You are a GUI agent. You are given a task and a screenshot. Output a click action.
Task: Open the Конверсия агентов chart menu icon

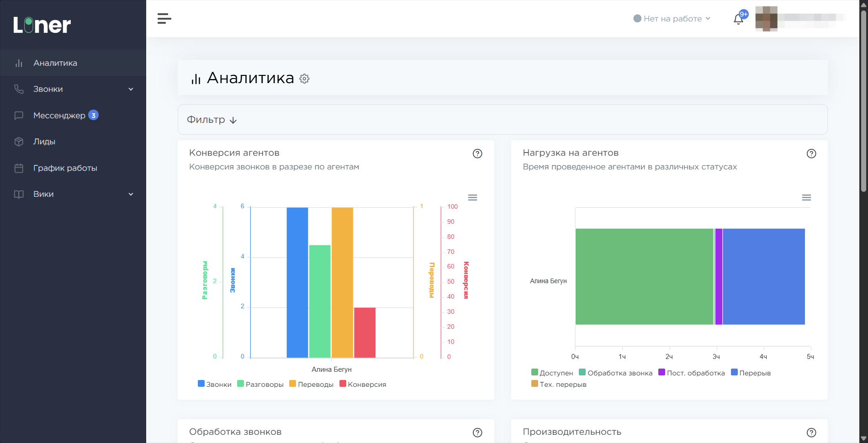click(x=472, y=198)
